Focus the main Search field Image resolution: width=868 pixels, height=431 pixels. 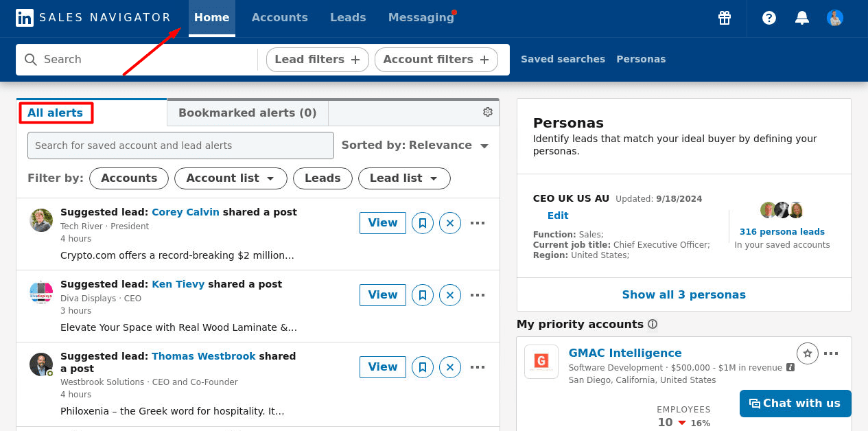(x=137, y=60)
